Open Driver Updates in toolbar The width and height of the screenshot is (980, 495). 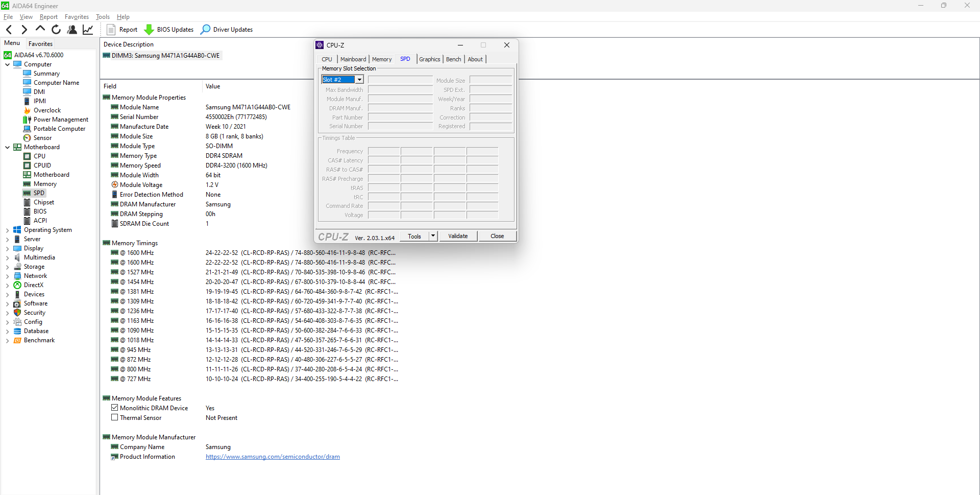click(x=227, y=30)
